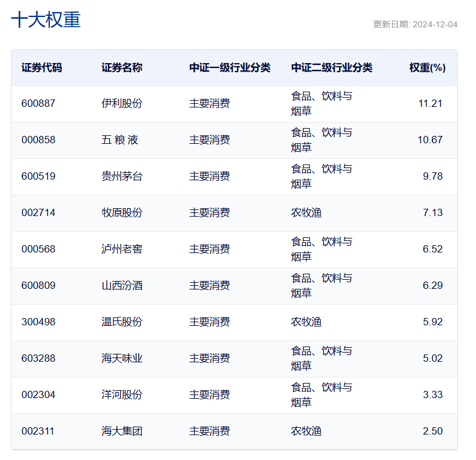Click weight value 7.13

click(x=432, y=213)
